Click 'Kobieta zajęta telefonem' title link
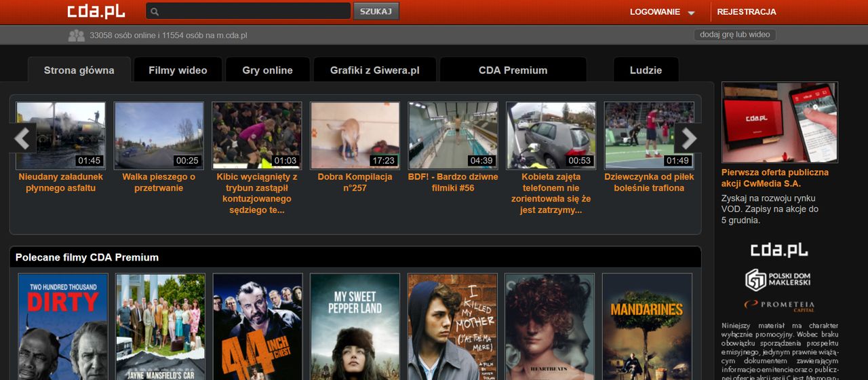 551,193
